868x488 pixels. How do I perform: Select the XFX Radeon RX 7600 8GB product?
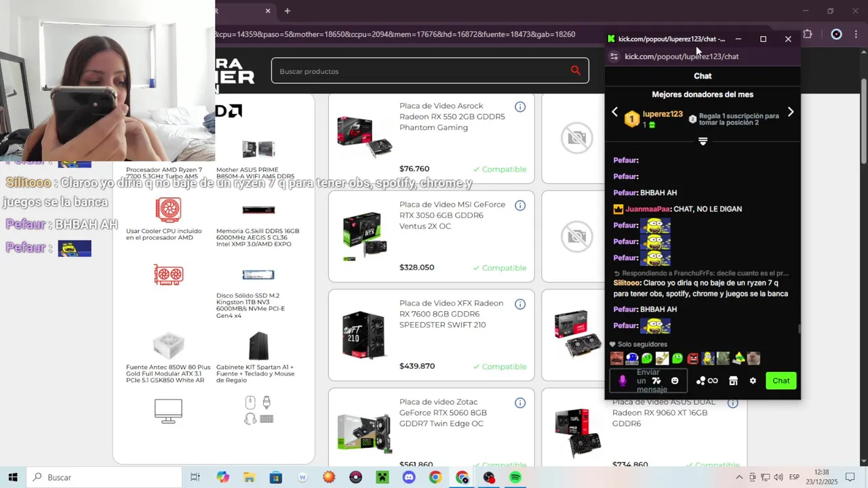click(x=431, y=335)
